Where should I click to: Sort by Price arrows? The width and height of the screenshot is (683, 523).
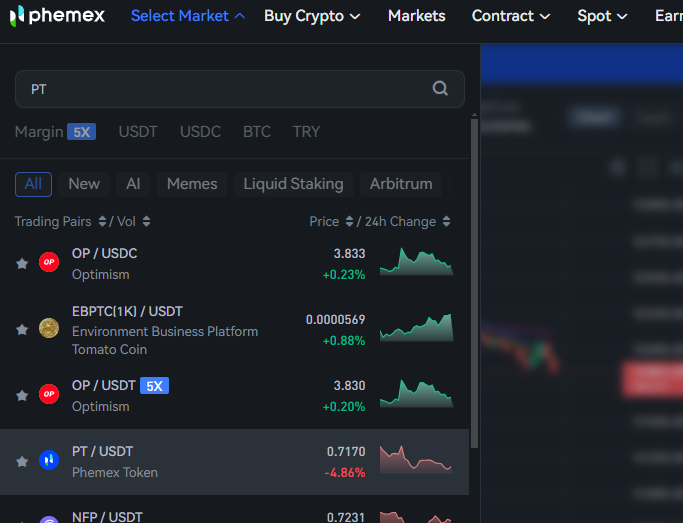(x=349, y=221)
